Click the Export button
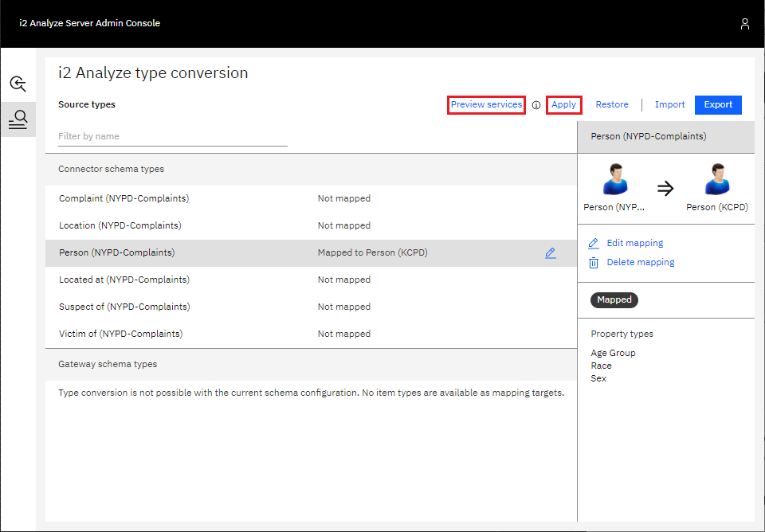This screenshot has width=765, height=532. 718,104
